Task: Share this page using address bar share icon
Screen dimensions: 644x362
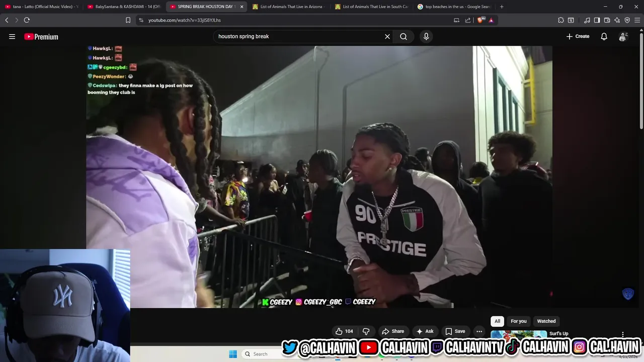Action: click(468, 20)
